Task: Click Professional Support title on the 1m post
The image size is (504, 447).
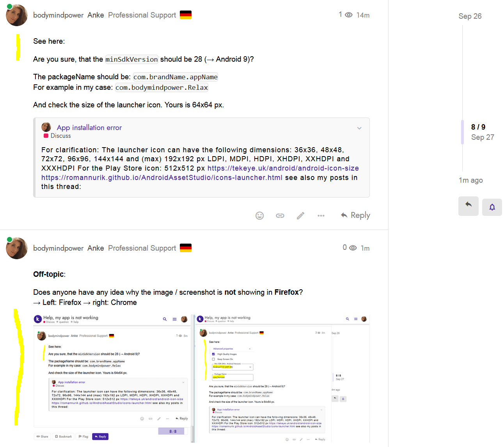Action: (142, 248)
